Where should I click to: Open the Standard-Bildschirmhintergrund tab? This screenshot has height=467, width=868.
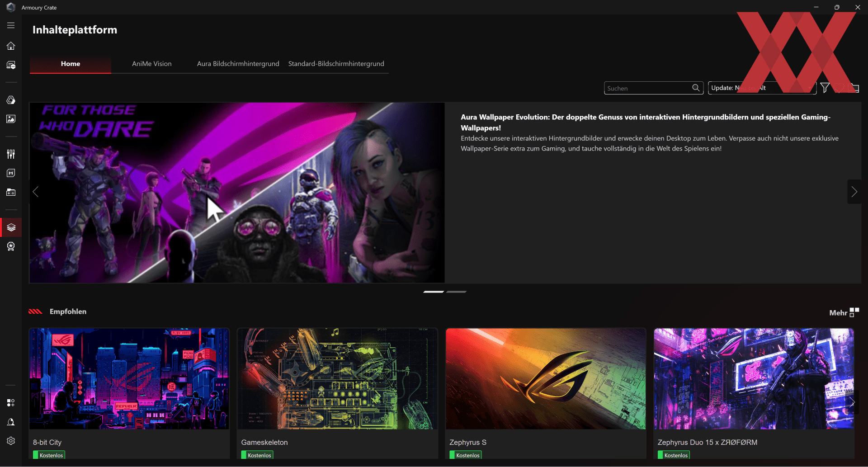(336, 64)
